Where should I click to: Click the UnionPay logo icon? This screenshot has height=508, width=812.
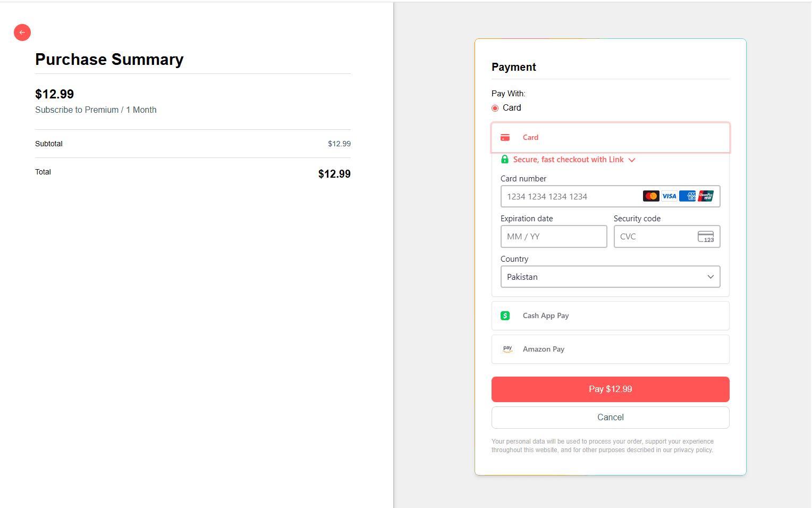click(706, 196)
